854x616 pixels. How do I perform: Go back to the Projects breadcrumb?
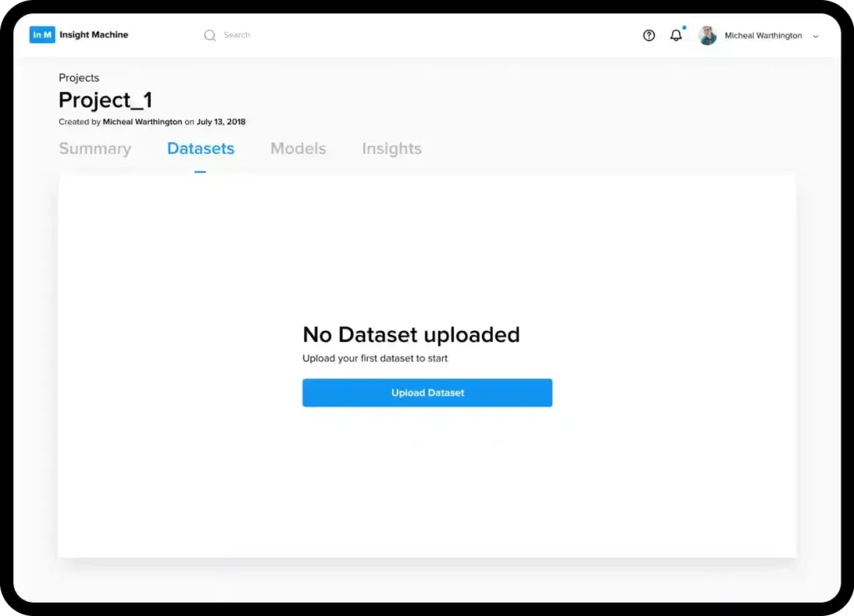coord(78,78)
